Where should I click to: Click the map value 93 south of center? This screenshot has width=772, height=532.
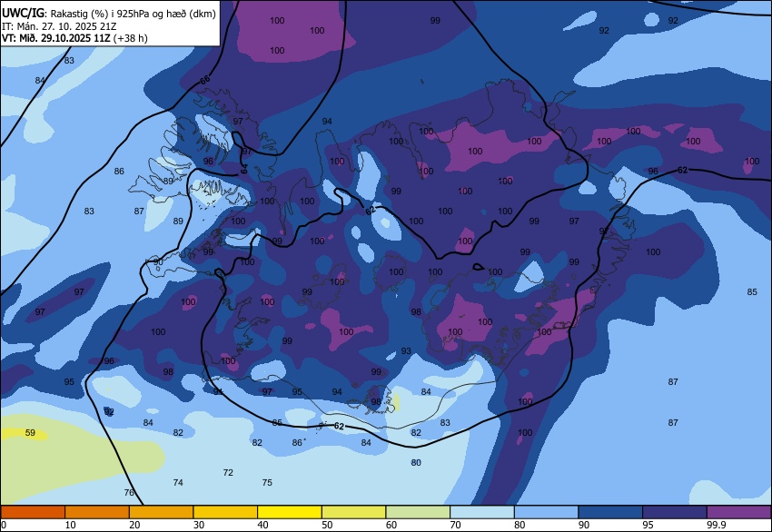pyautogui.click(x=406, y=351)
